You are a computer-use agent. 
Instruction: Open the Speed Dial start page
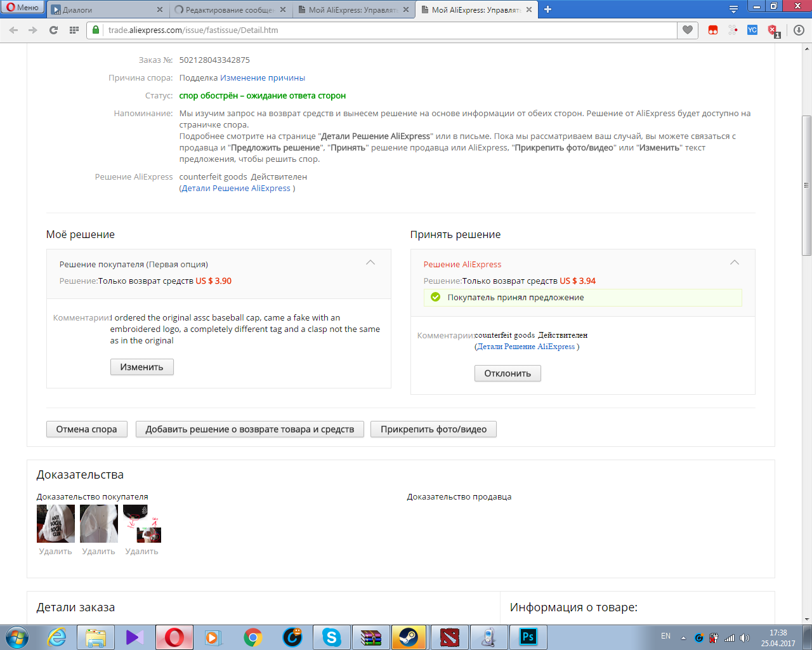[74, 30]
